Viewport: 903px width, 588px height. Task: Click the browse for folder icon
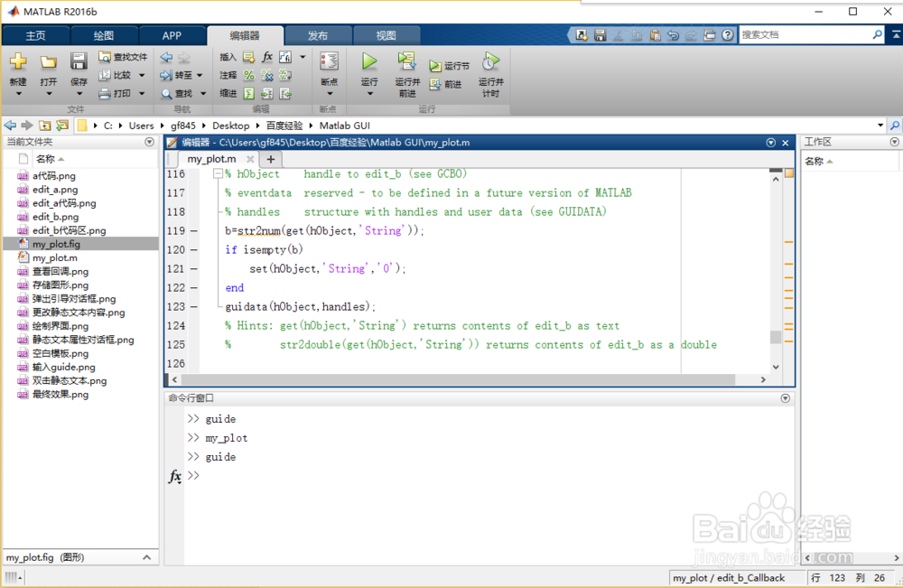pos(62,125)
